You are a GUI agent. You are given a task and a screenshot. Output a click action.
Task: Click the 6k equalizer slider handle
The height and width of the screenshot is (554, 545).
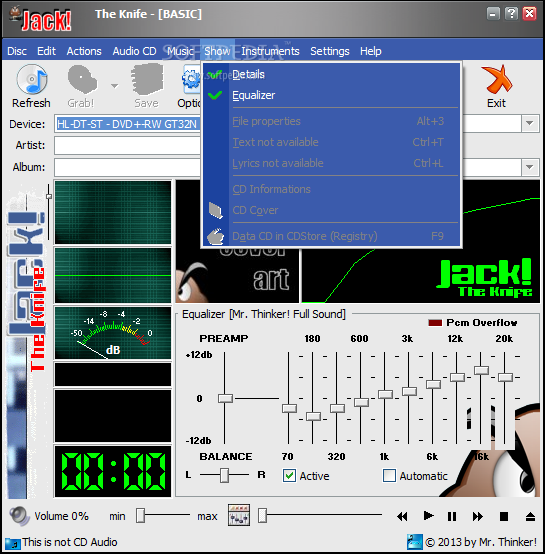point(433,384)
